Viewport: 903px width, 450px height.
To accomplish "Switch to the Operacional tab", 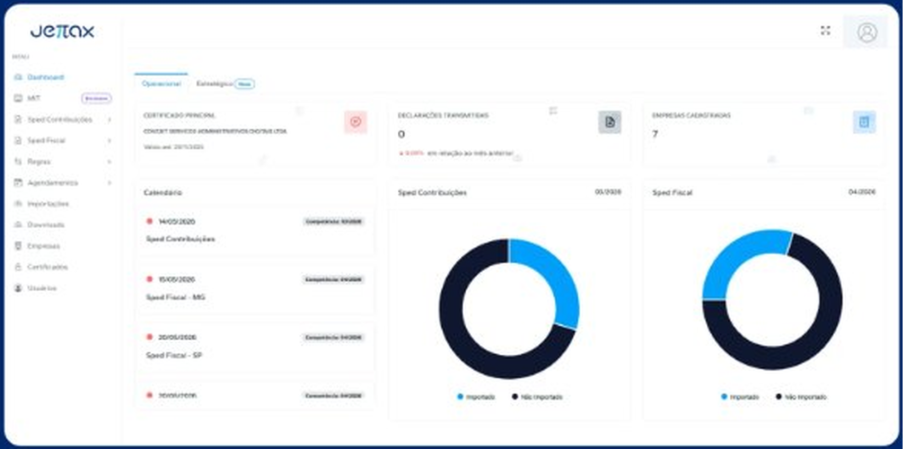I will 161,84.
